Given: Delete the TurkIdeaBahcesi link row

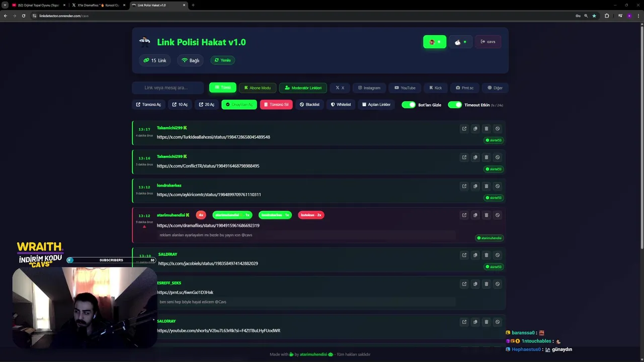Looking at the screenshot, I should coord(486,129).
